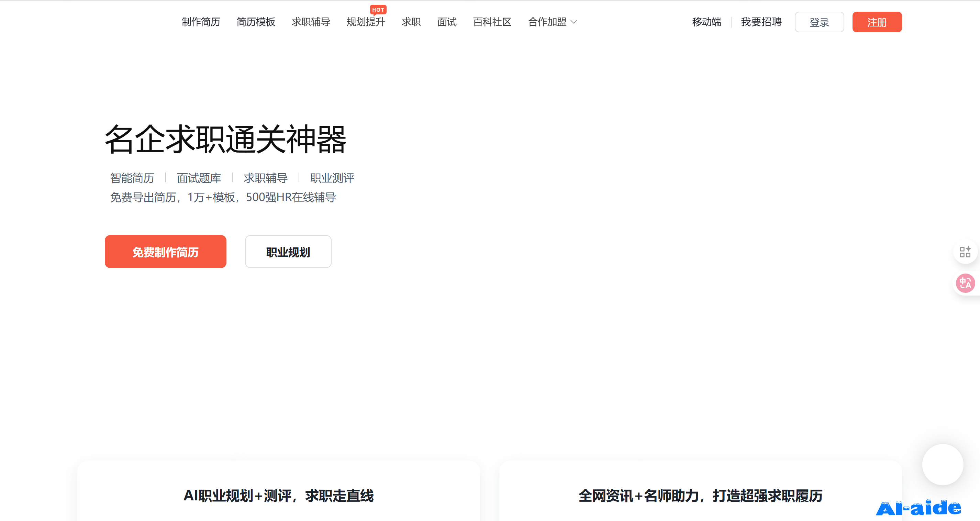Go to the 百科社区 community page
The width and height of the screenshot is (980, 521).
coord(491,22)
